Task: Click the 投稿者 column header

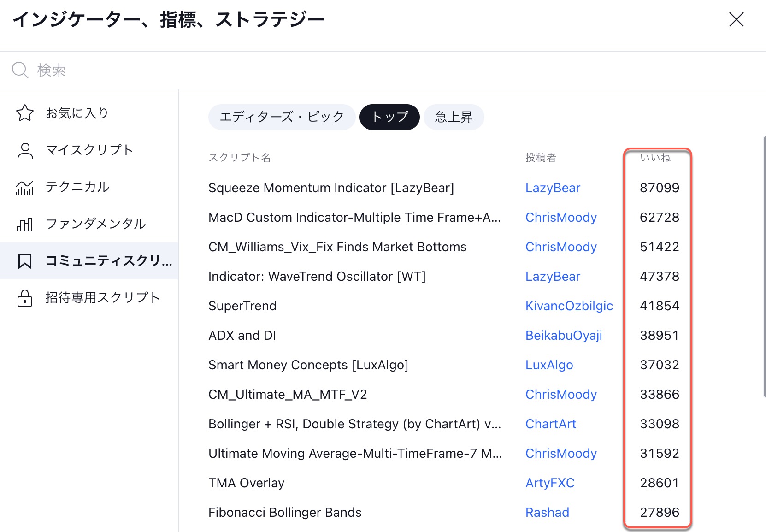Action: click(x=541, y=158)
